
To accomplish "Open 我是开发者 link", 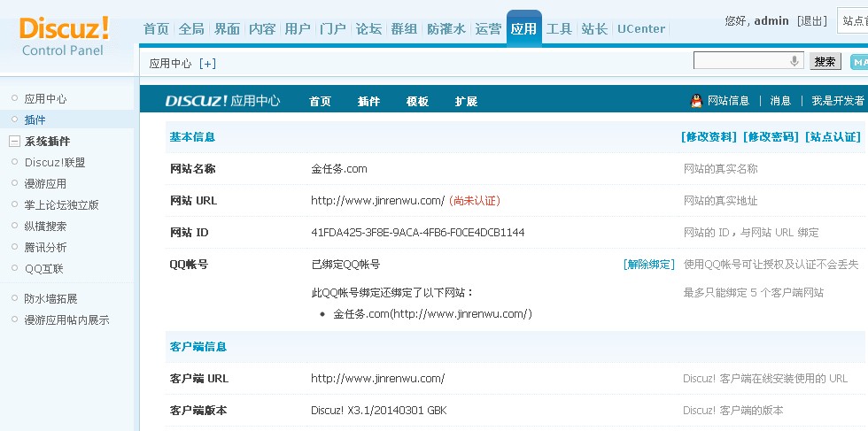I will 838,101.
